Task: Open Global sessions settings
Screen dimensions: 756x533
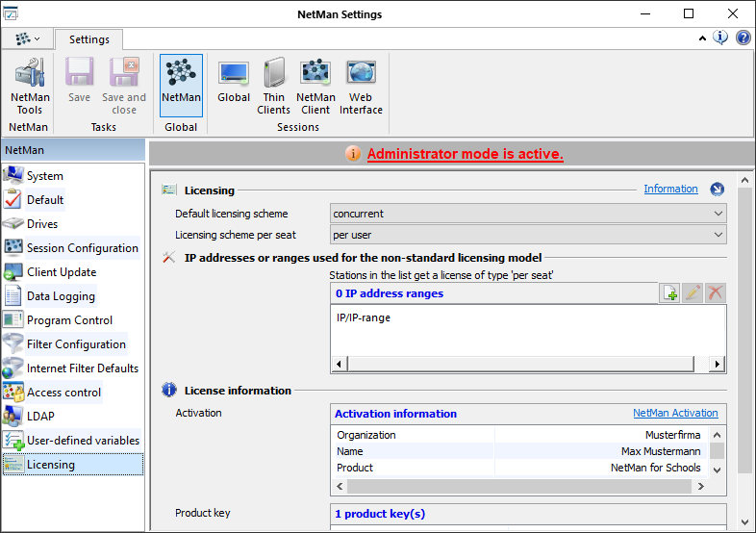Action: pyautogui.click(x=234, y=86)
